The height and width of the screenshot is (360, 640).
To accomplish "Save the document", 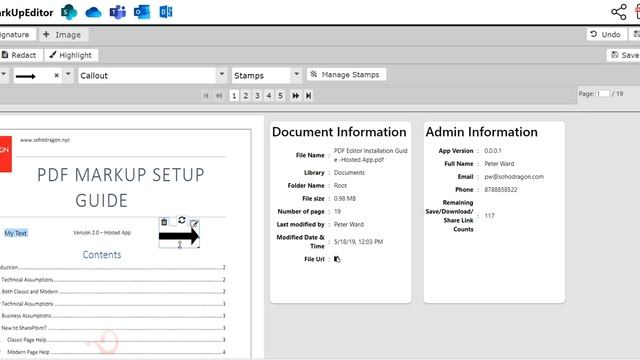I will [624, 55].
